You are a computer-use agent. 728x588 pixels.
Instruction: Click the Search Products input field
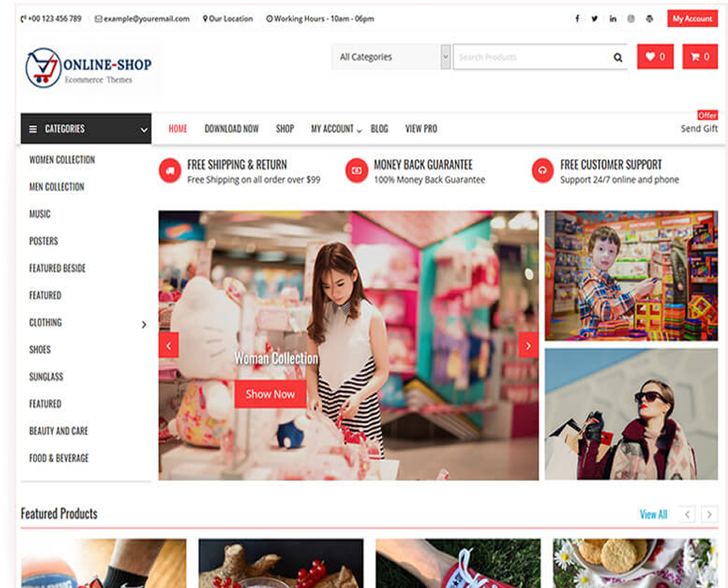pyautogui.click(x=531, y=57)
